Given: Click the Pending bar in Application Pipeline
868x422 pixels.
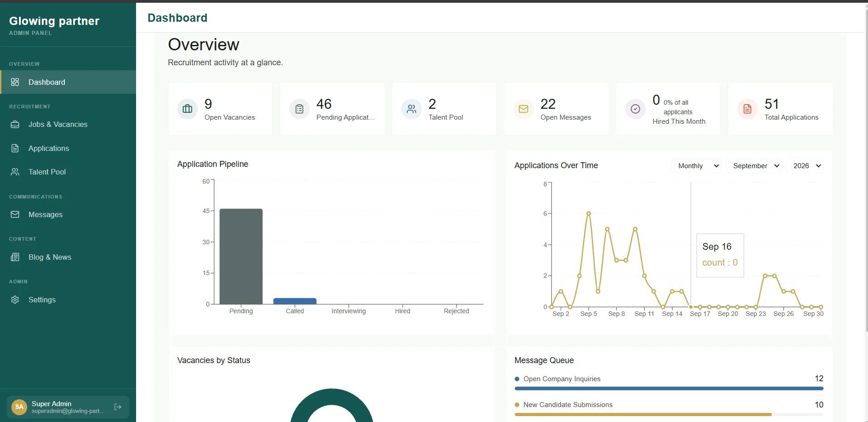Looking at the screenshot, I should click(x=241, y=256).
